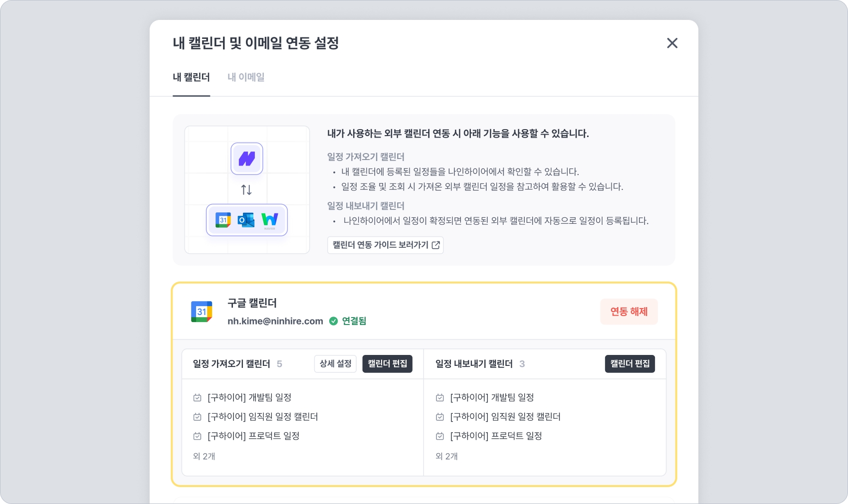Click 외 2개 under export calendars
The image size is (848, 504).
point(446,456)
